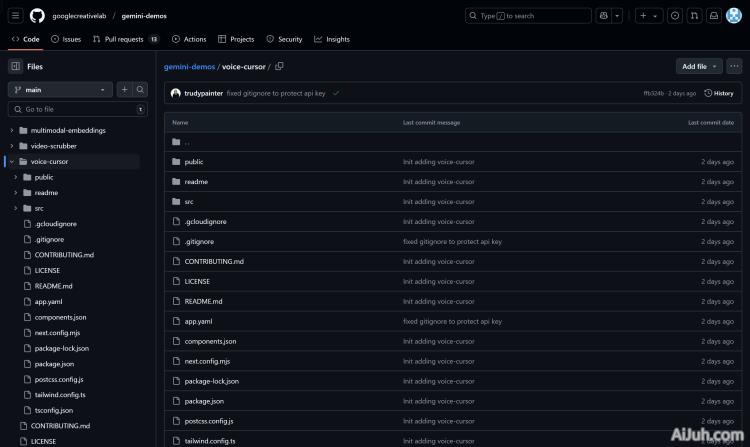Click the GitHub logo home icon
Screen dimensions: 750x447
(37, 16)
